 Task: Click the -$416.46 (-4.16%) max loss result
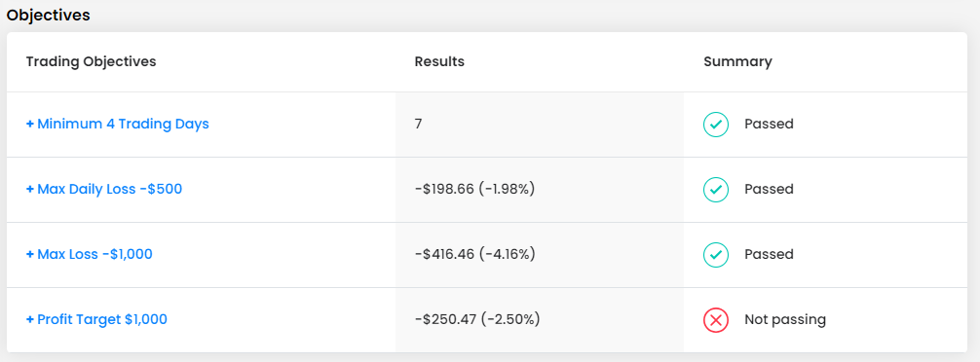pyautogui.click(x=475, y=255)
